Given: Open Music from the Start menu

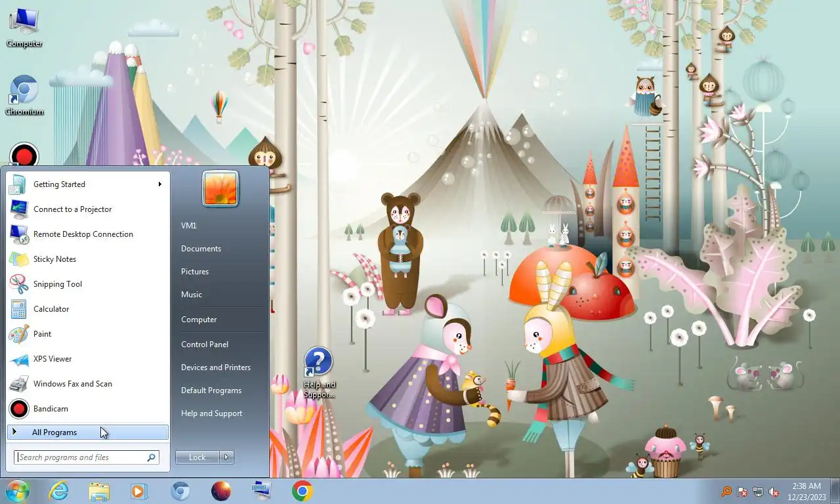Looking at the screenshot, I should (192, 295).
